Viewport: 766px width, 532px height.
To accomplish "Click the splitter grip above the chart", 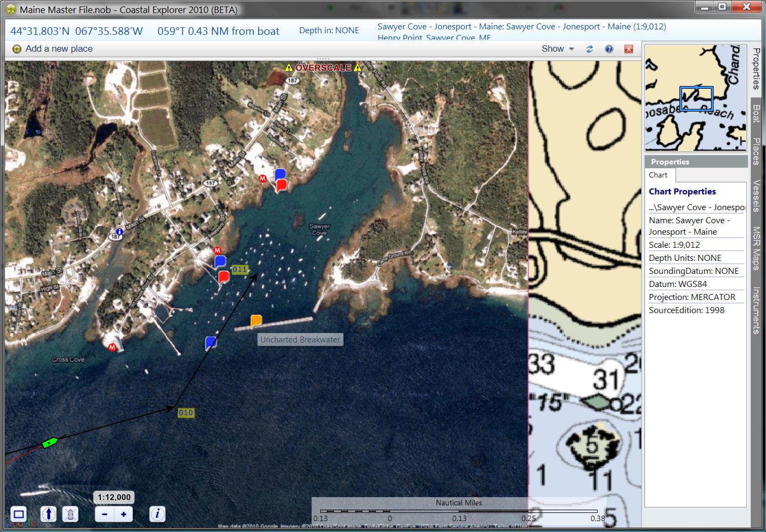I will click(x=323, y=58).
